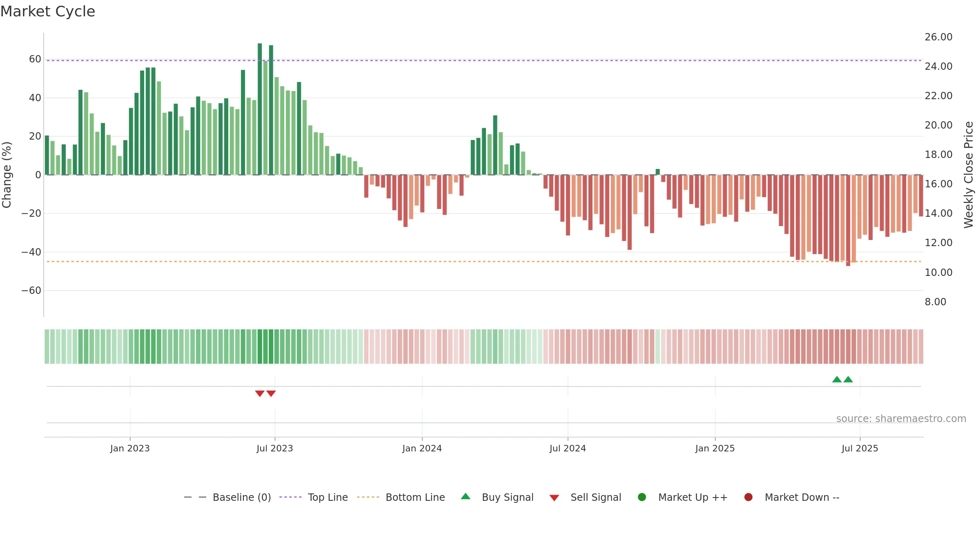Click the red Market Down circle in legend
This screenshot has height=551, width=980.
pos(748,497)
